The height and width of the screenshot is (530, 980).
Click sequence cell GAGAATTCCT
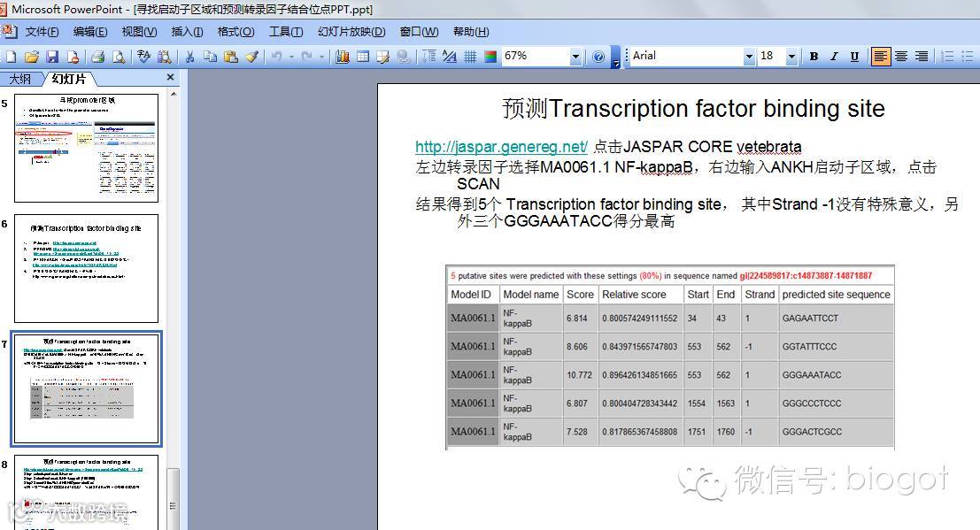coord(837,319)
